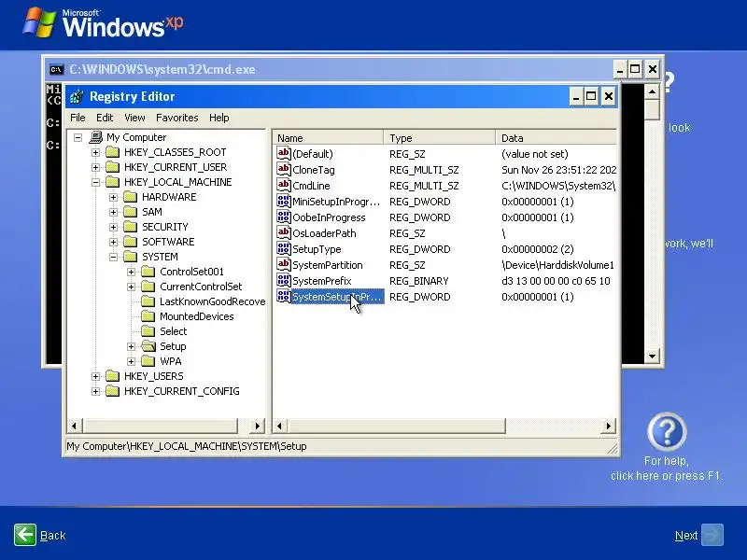Select the CmdLine value name

(x=311, y=186)
